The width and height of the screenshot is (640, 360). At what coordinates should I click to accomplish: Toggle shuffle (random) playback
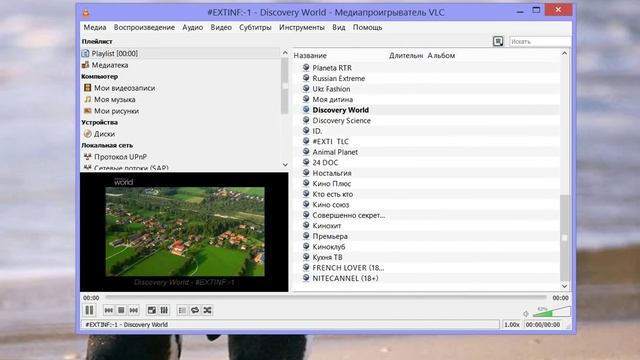(207, 311)
